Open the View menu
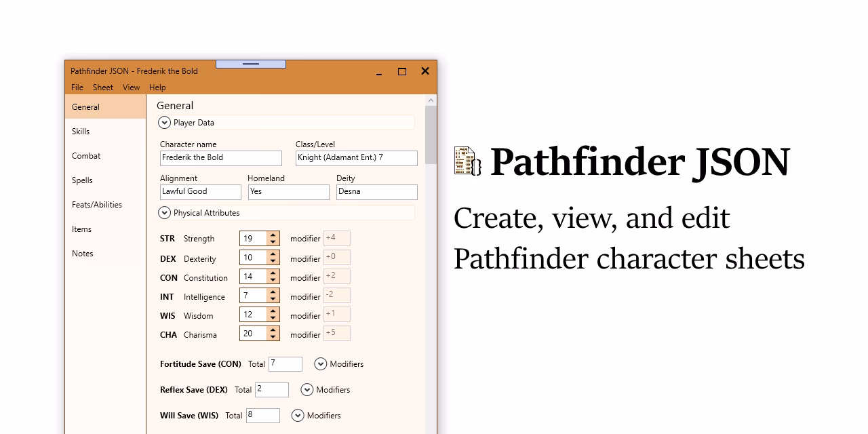Screen dimensions: 868x434 (x=131, y=87)
